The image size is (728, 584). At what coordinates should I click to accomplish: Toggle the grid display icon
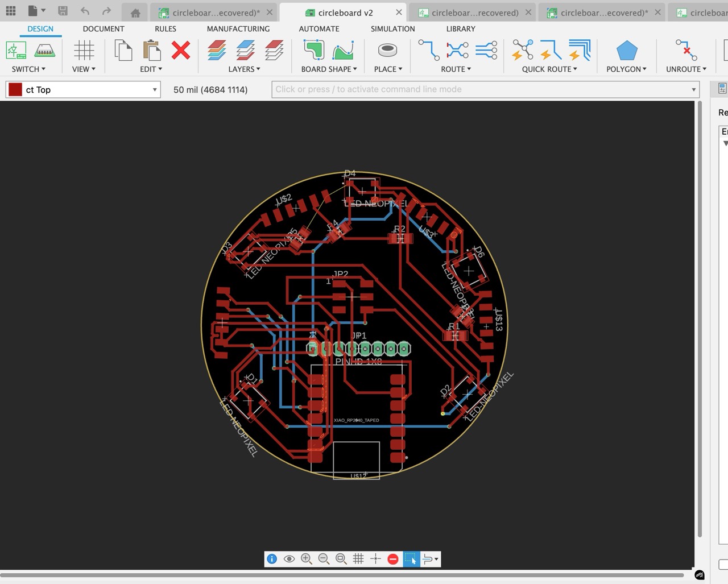(358, 559)
